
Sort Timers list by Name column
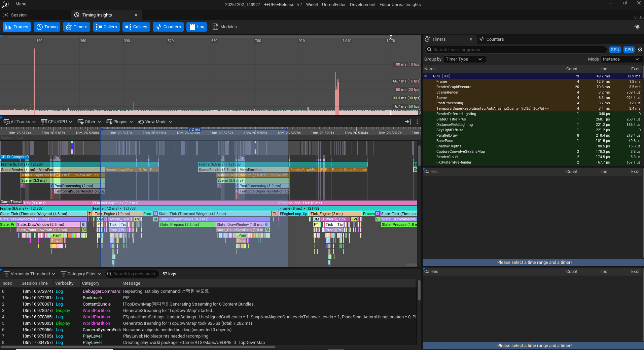click(x=486, y=69)
